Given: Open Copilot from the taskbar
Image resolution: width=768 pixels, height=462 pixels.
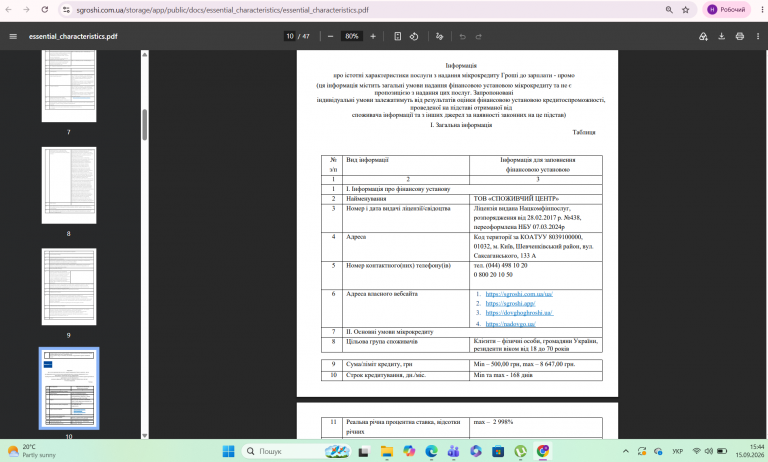Looking at the screenshot, I should pyautogui.click(x=409, y=451).
